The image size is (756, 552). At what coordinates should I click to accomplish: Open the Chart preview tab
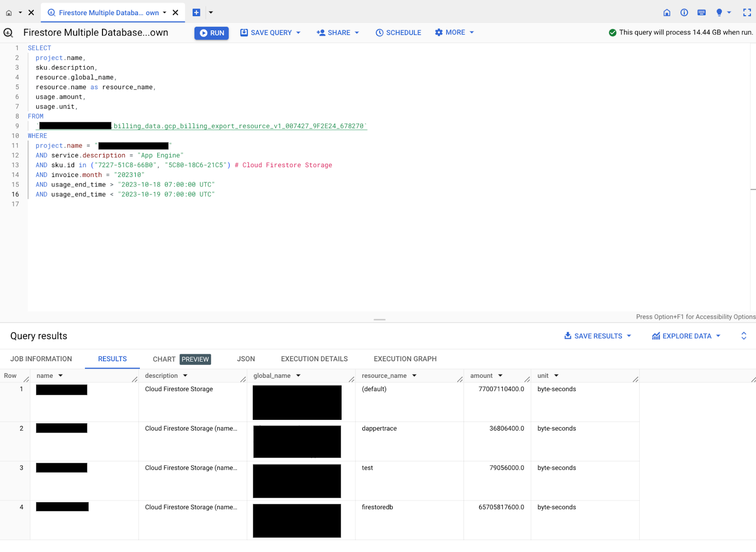point(181,359)
